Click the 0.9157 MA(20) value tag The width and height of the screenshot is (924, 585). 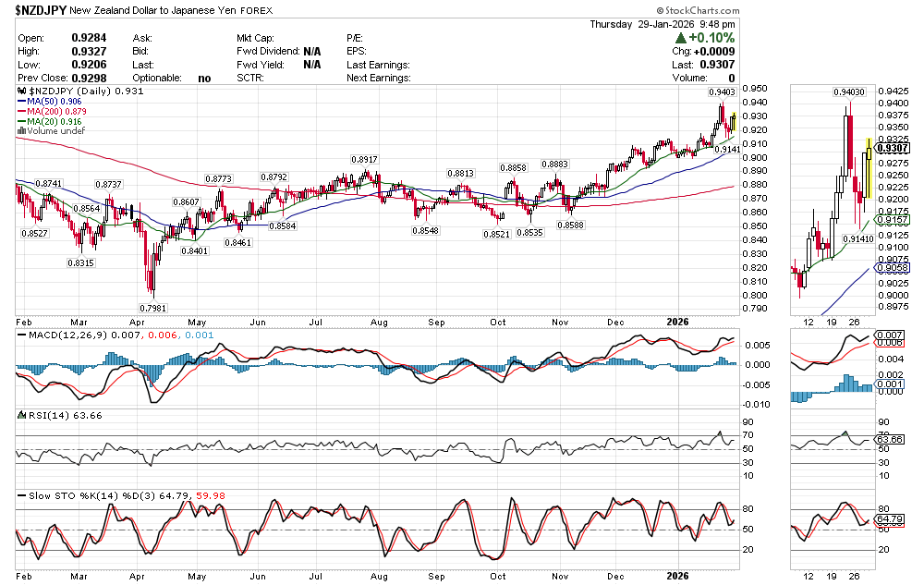(894, 222)
